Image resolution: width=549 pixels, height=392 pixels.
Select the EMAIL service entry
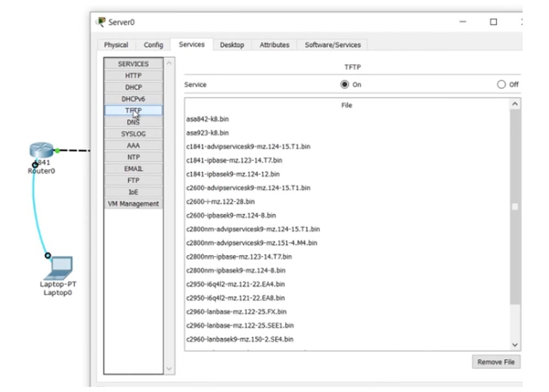[x=133, y=169]
